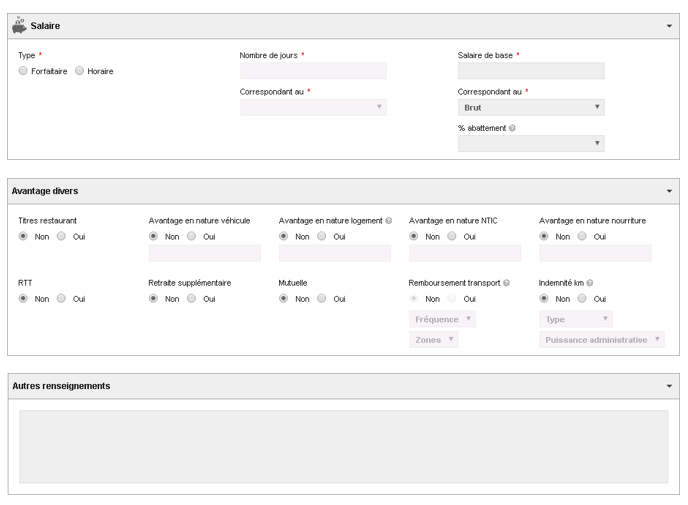Choose Oui for Titres restaurant
The width and height of the screenshot is (688, 505).
coord(61,236)
